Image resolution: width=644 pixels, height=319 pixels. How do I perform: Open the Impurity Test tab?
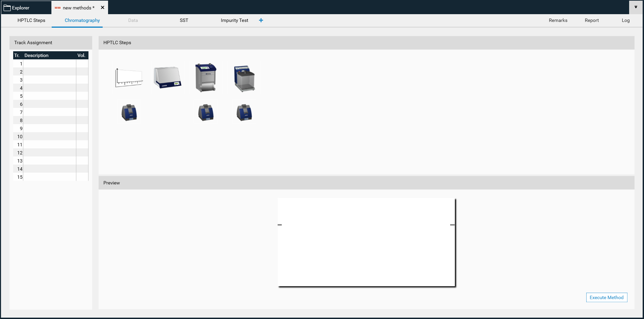[x=234, y=20]
